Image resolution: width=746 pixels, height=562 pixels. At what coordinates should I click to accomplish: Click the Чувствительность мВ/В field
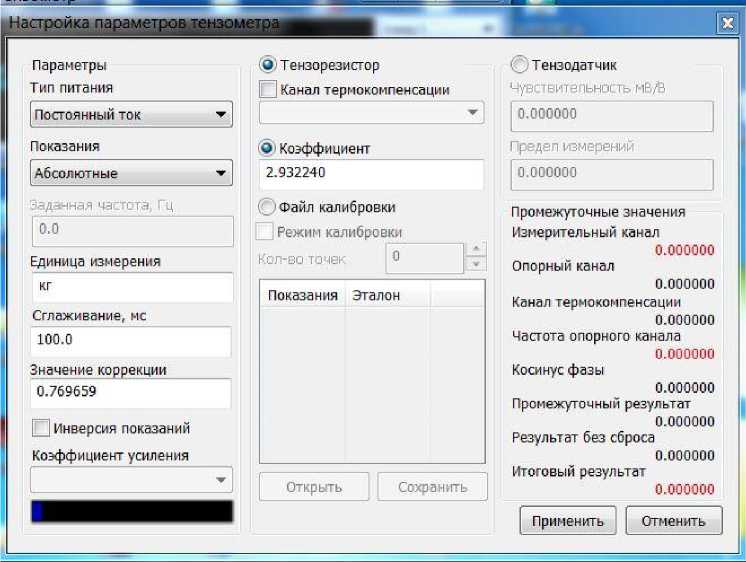pos(612,116)
